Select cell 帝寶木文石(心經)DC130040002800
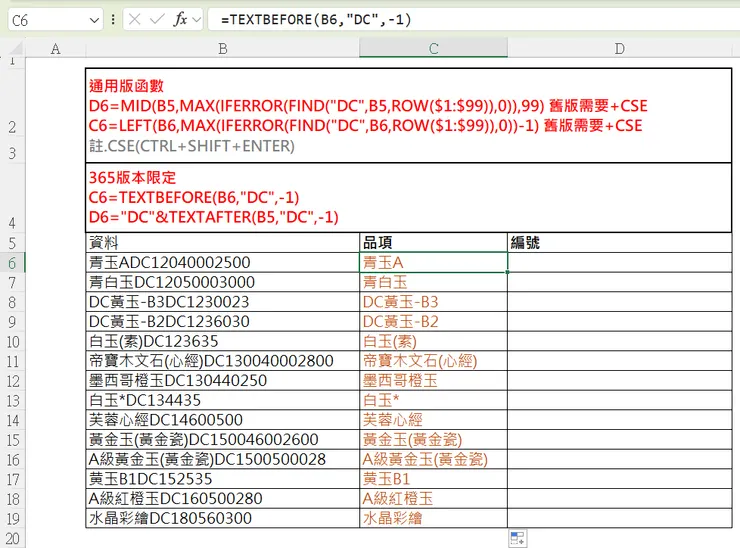The width and height of the screenshot is (740, 548). pyautogui.click(x=222, y=361)
